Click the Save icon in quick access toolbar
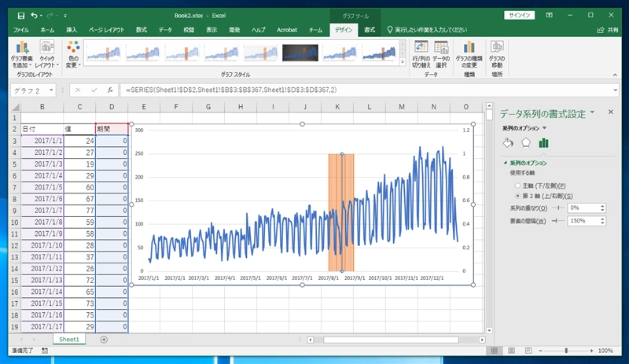629x364 pixels. (x=21, y=16)
